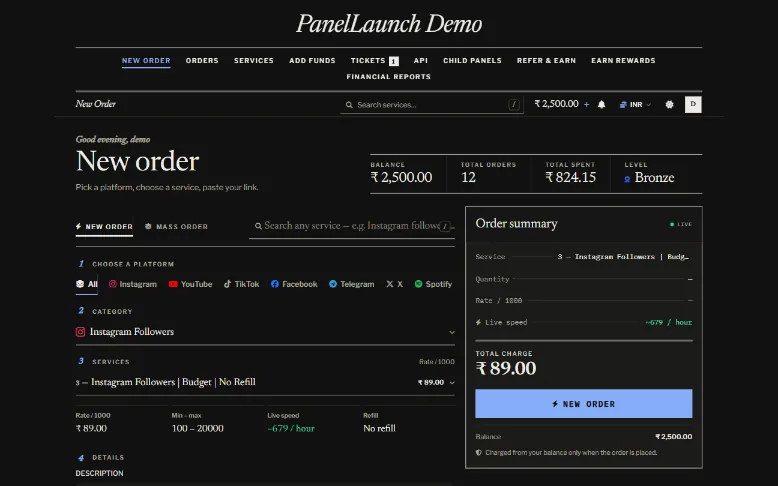Select the YouTube platform icon

[x=173, y=284]
